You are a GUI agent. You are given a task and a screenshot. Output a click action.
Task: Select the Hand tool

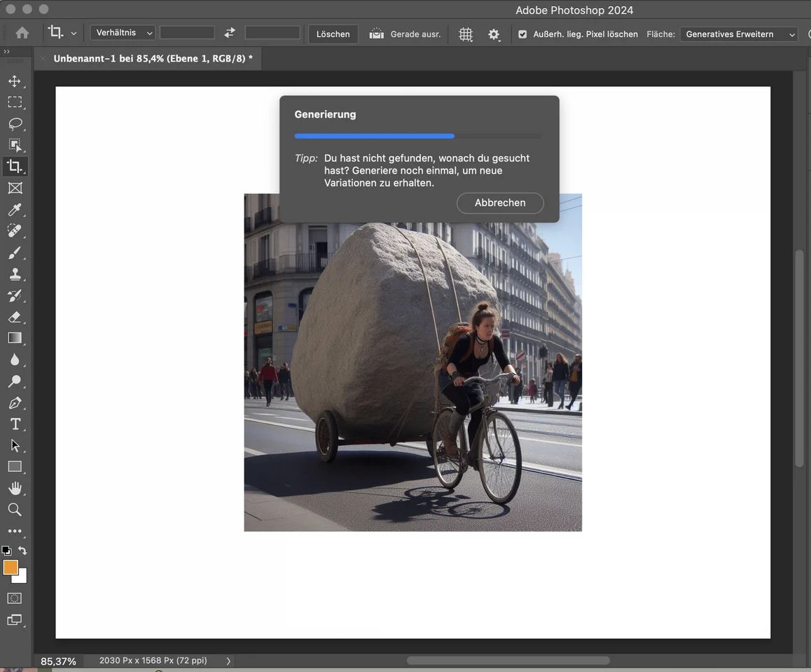click(15, 488)
